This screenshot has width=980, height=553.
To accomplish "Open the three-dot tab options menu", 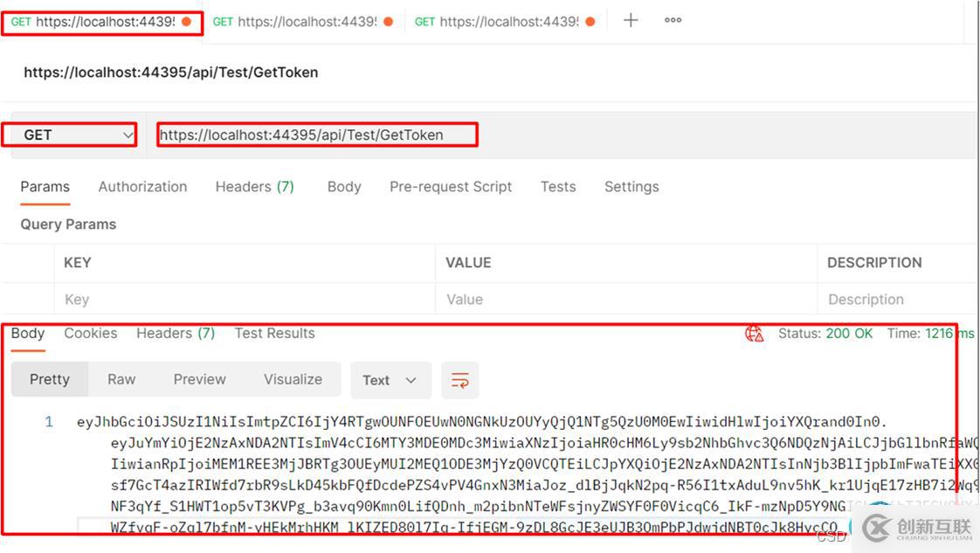I will pyautogui.click(x=673, y=20).
